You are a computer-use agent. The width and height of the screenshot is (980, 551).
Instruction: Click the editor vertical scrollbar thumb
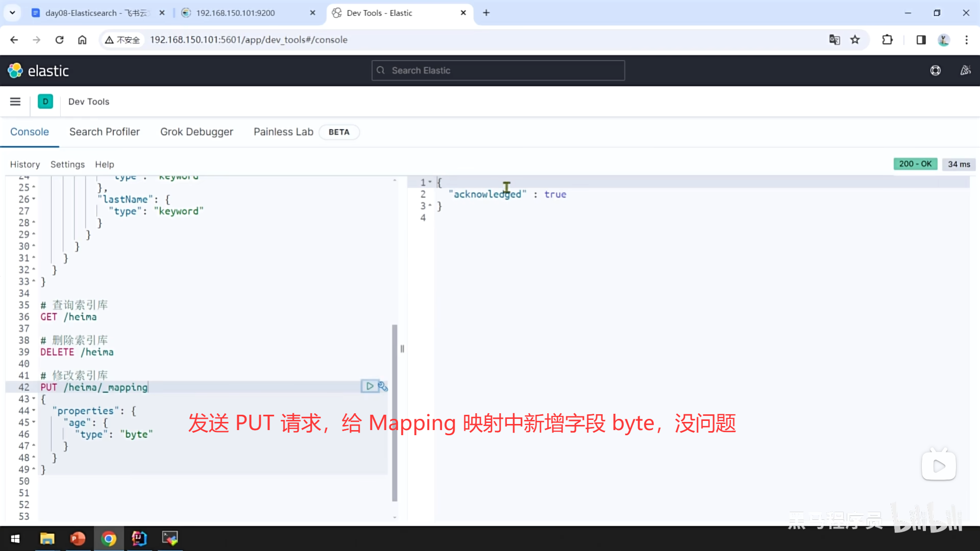coord(394,413)
